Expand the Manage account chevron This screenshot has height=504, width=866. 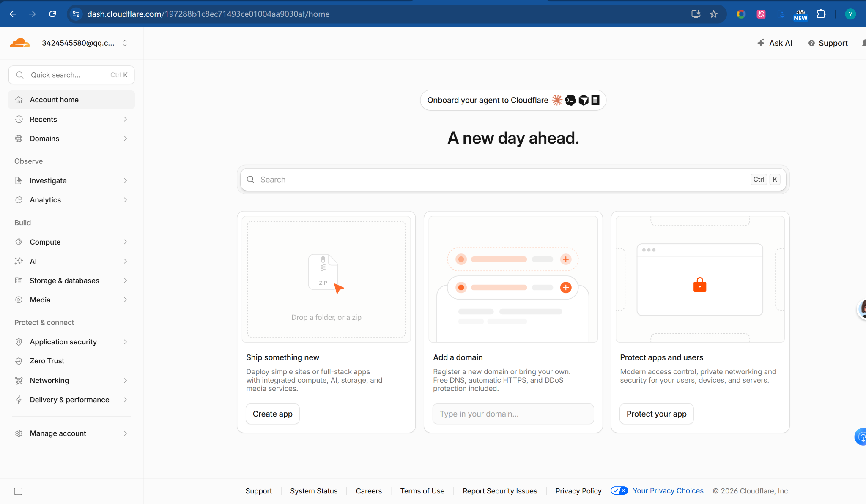125,433
